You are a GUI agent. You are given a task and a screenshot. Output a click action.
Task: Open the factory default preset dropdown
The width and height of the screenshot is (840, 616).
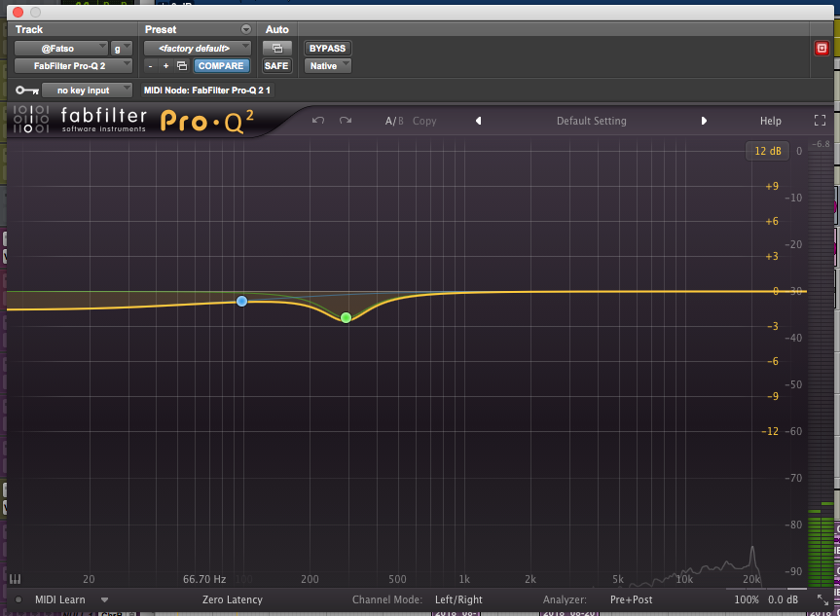coord(198,49)
